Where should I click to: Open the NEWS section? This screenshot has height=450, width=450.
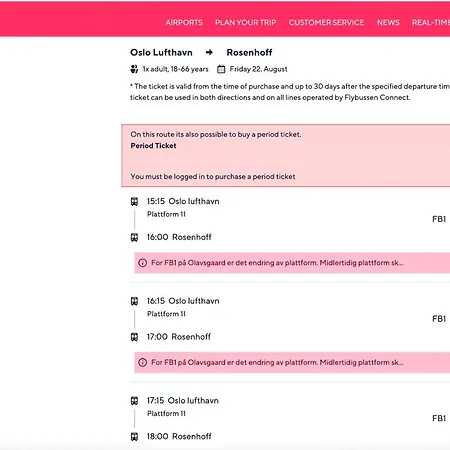(x=388, y=22)
